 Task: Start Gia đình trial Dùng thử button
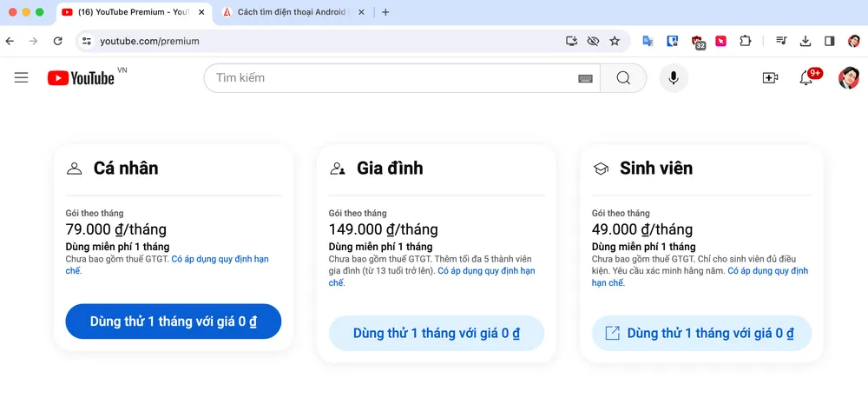tap(437, 334)
